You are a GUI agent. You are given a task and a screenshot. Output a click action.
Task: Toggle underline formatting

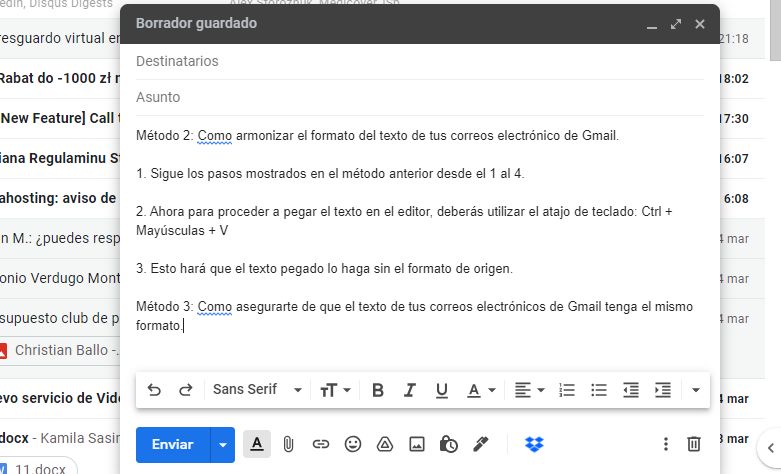[441, 390]
